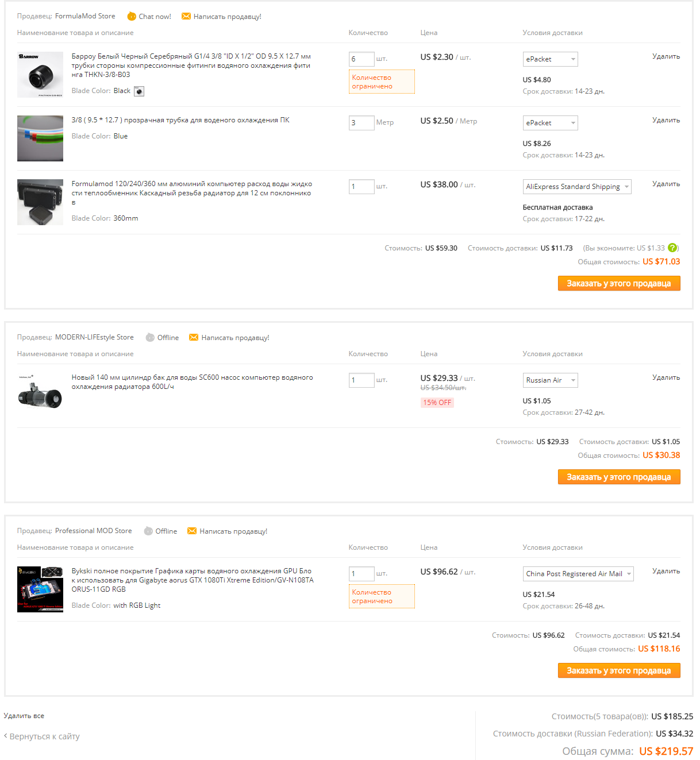Click Offline status icon for MODERN-LIFEstyle Store
The height and width of the screenshot is (760, 700).
150,337
